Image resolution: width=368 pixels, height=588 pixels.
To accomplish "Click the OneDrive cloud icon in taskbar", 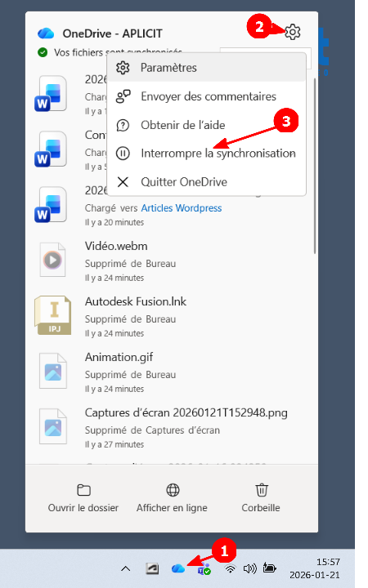I will (178, 568).
